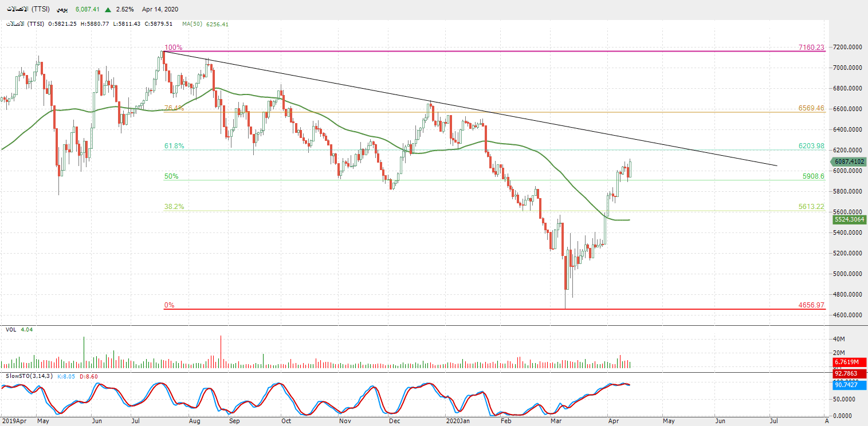Viewport: 868px width, 426px height.
Task: Click the Nov time axis label
Action: [344, 421]
